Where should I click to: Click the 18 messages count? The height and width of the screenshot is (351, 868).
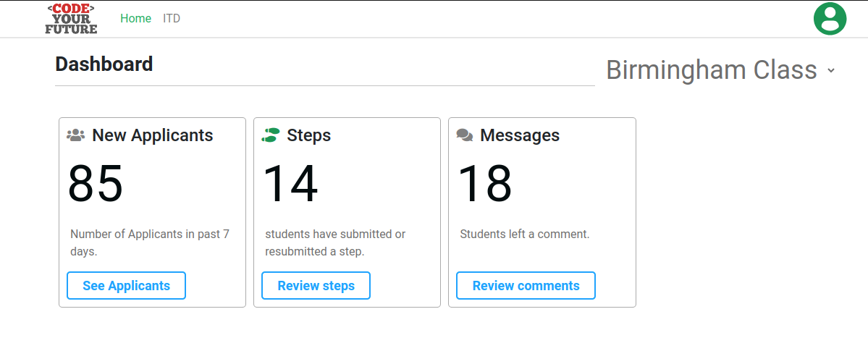pos(485,185)
